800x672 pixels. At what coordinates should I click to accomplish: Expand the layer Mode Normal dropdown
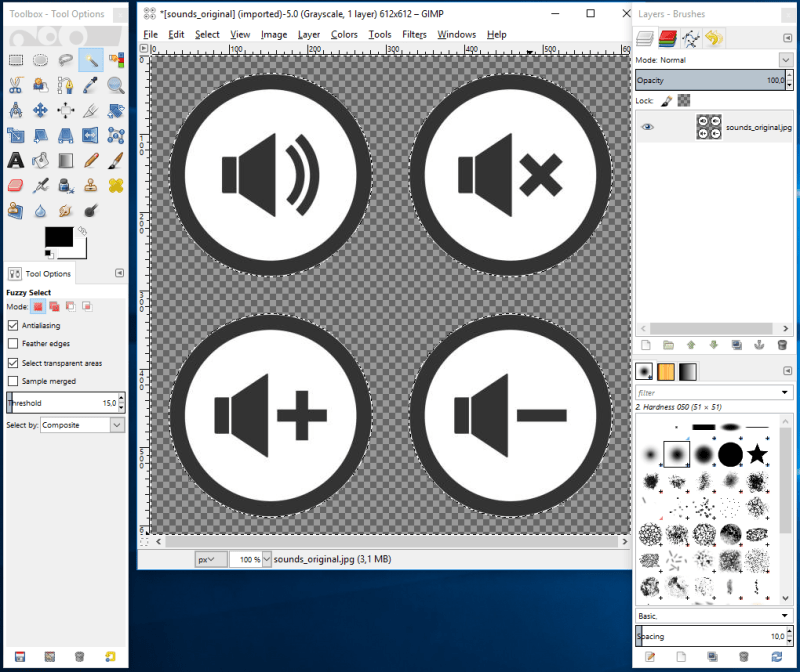click(x=785, y=60)
